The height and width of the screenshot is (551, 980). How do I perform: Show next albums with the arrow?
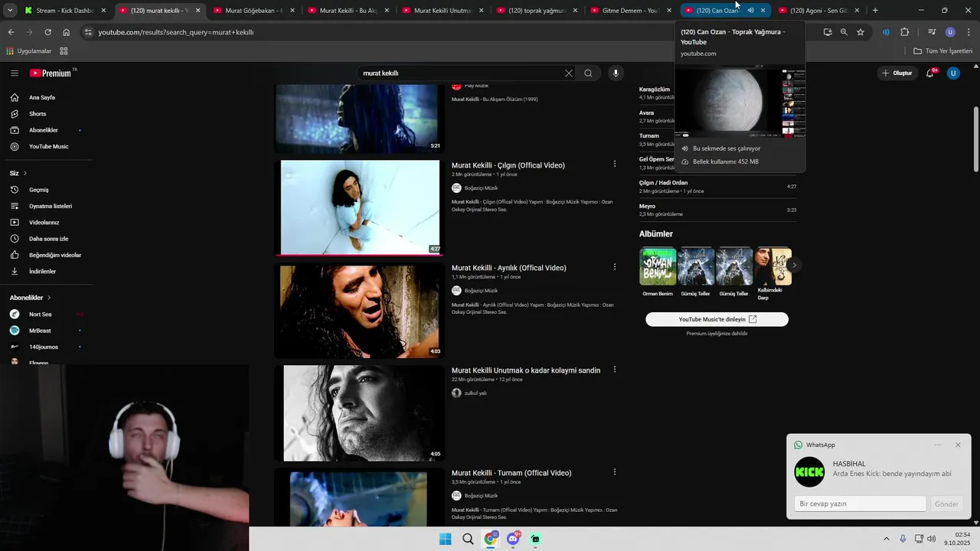[x=794, y=265]
